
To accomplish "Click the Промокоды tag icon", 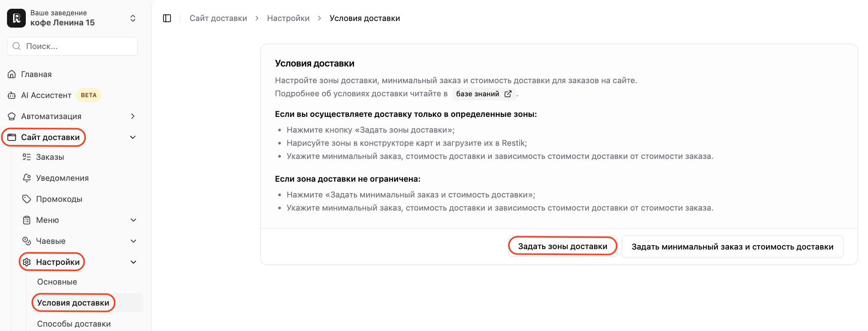I will point(27,199).
